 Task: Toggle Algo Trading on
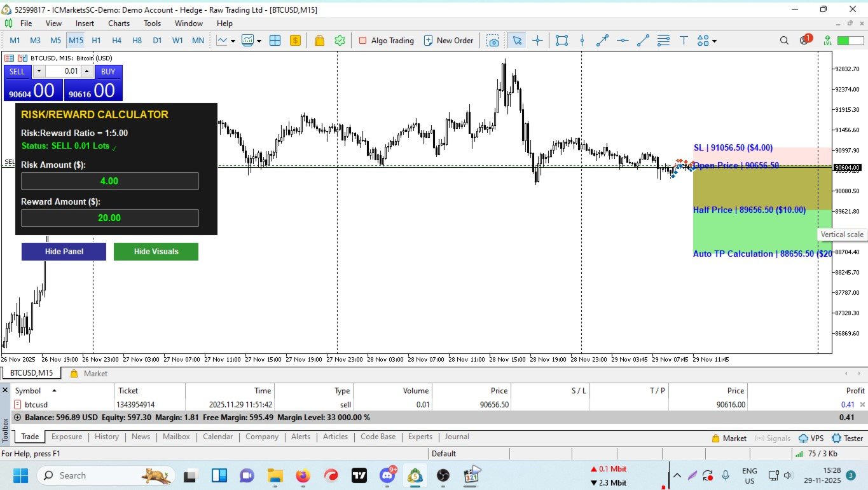[387, 41]
